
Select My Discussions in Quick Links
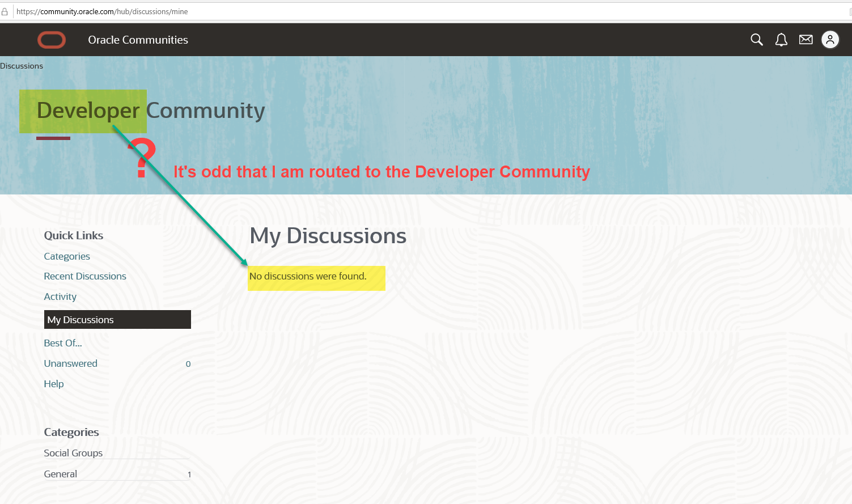tap(117, 320)
